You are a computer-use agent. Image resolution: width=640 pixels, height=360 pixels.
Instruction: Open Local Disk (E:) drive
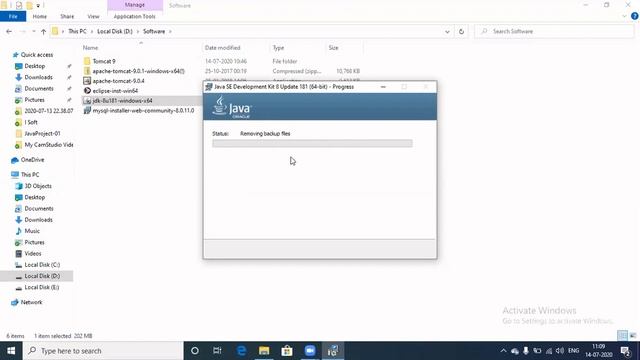click(x=42, y=287)
